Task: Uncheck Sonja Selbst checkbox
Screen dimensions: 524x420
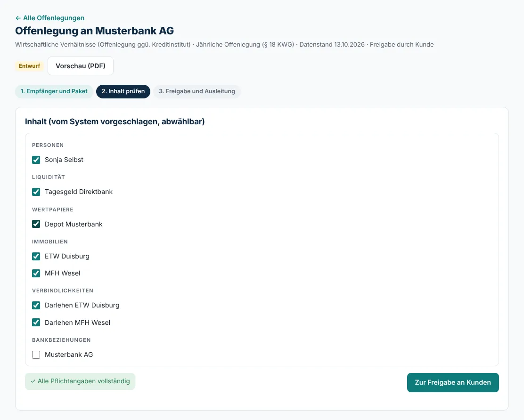Action: tap(36, 160)
